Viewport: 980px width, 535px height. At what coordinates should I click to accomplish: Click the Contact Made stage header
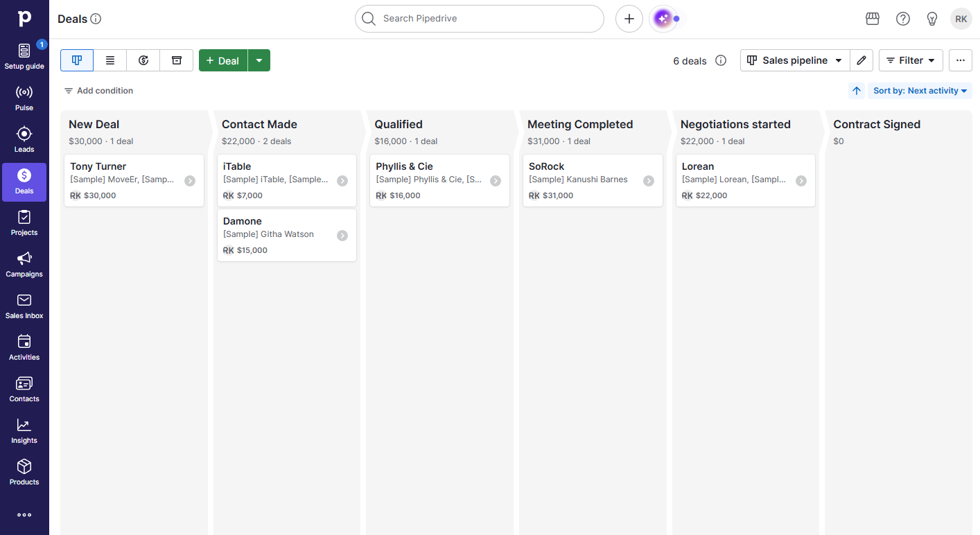[x=259, y=125]
